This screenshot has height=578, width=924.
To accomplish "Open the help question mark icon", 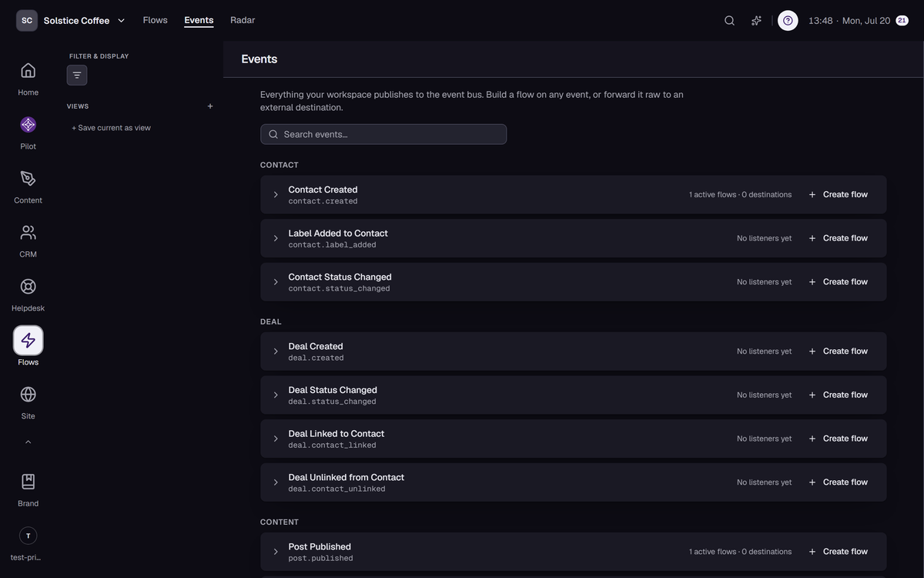I will [x=788, y=21].
